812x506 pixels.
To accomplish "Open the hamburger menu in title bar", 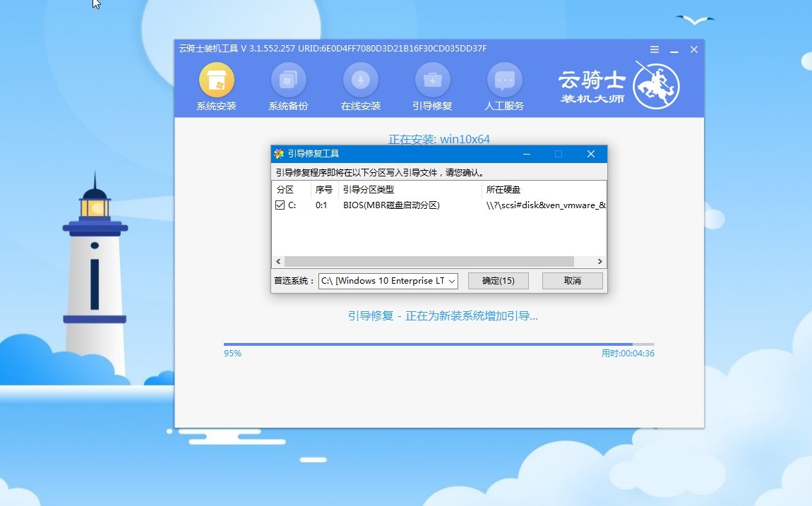I will pyautogui.click(x=655, y=49).
